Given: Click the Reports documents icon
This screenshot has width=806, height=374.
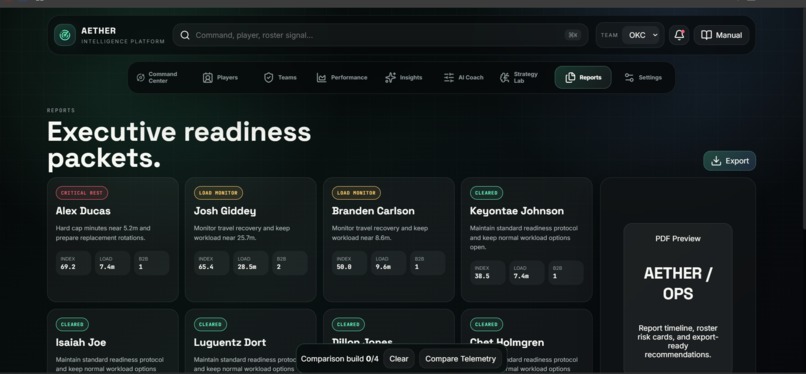Looking at the screenshot, I should coord(570,78).
